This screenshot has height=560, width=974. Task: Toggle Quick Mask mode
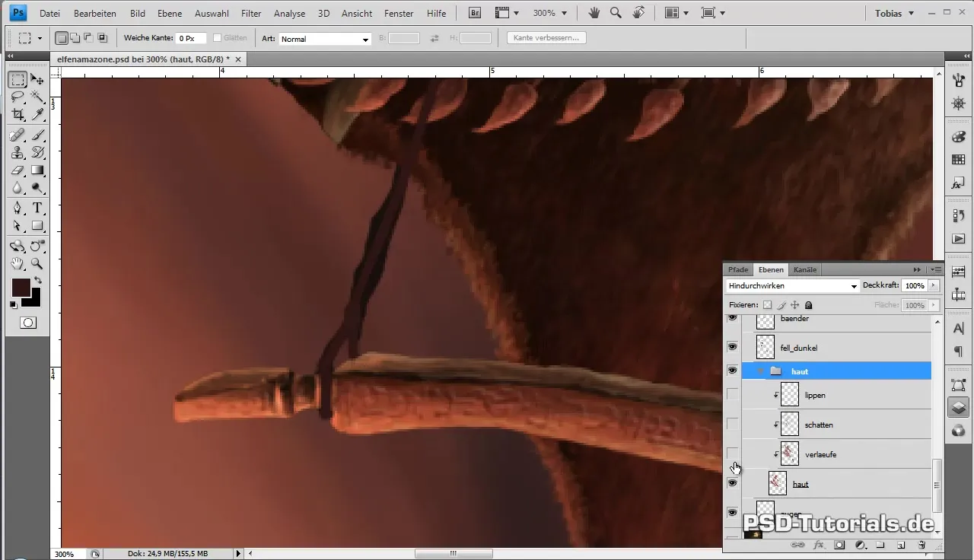pyautogui.click(x=27, y=323)
